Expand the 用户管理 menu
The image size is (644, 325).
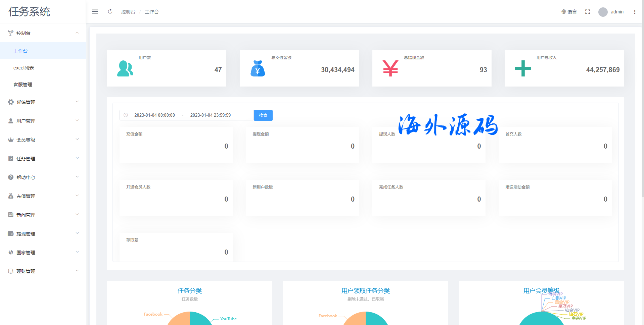tap(43, 121)
